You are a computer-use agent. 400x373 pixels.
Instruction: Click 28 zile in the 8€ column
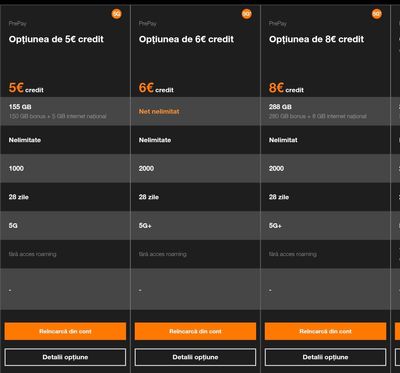[279, 197]
